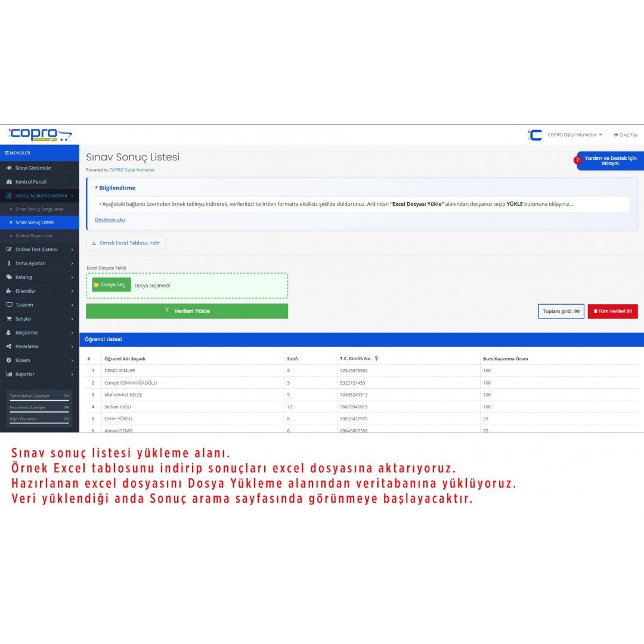Click Dosya Seç to choose a file

tap(112, 285)
